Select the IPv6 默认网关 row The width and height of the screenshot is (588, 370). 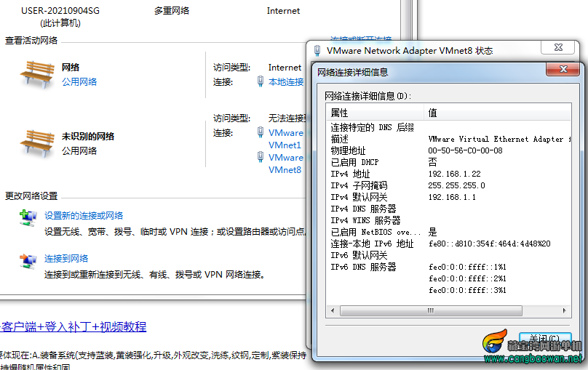[449, 255]
